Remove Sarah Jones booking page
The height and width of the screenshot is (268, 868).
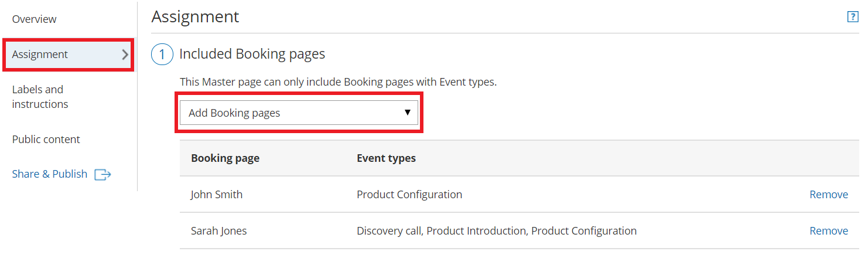coord(828,231)
